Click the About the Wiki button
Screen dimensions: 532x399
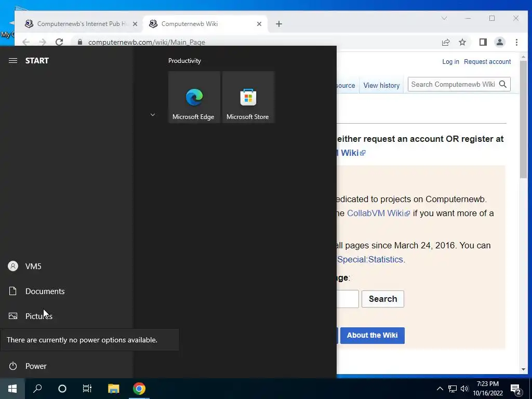pyautogui.click(x=372, y=336)
